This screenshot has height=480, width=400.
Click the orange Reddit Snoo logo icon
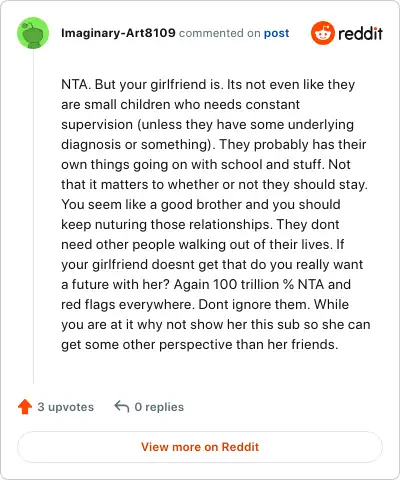pyautogui.click(x=323, y=33)
